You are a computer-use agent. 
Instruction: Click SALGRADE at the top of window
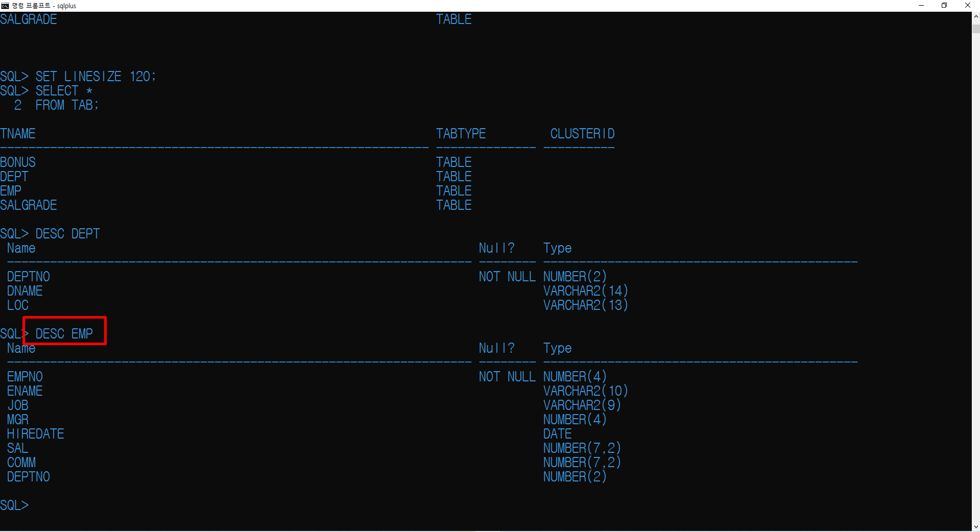29,19
